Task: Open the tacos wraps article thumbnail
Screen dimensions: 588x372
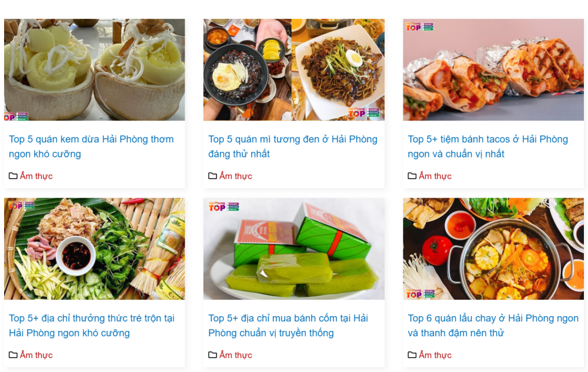Action: (x=493, y=70)
